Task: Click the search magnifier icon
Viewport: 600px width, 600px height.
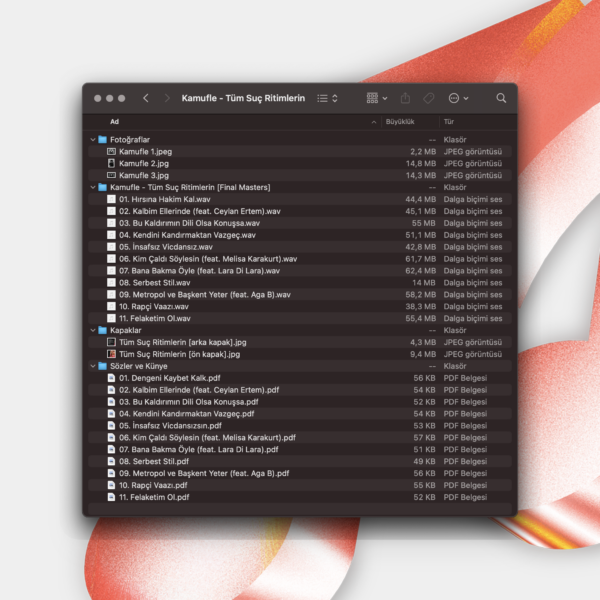Action: pyautogui.click(x=501, y=99)
